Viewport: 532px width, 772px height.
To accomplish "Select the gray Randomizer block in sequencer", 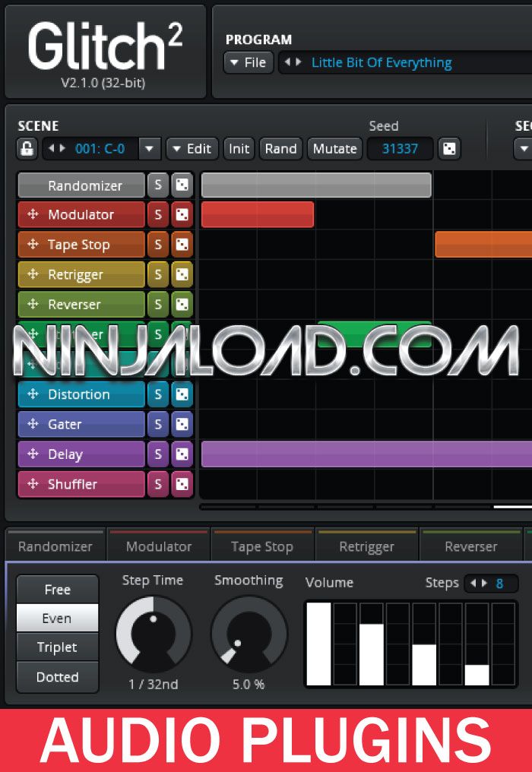I will pyautogui.click(x=316, y=185).
